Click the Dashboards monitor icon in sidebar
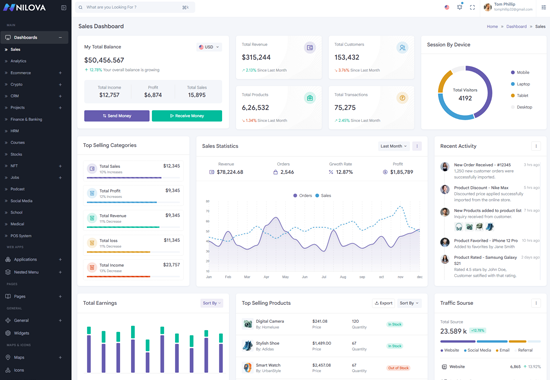This screenshot has width=550, height=380. tap(8, 37)
